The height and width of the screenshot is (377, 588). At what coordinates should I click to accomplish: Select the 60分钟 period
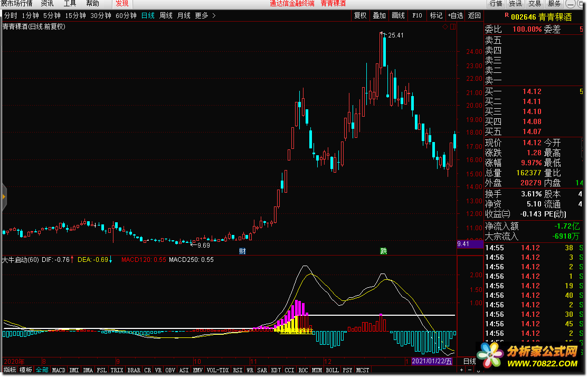point(126,15)
